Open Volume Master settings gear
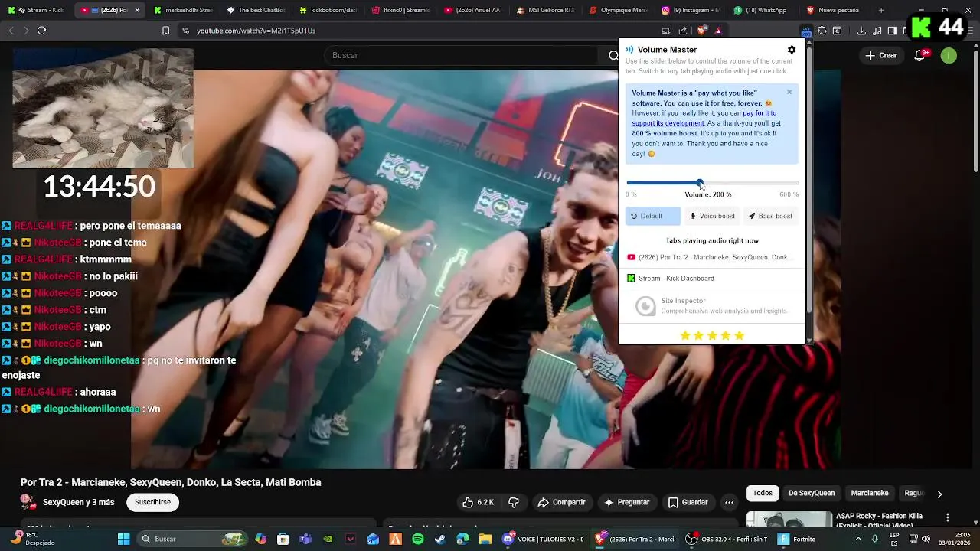 tap(792, 50)
